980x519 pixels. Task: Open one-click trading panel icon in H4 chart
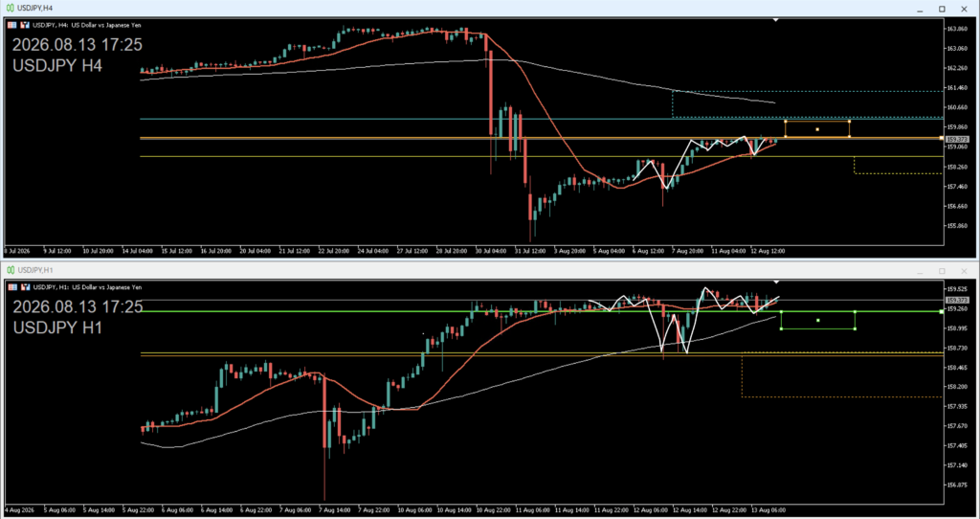(11, 25)
